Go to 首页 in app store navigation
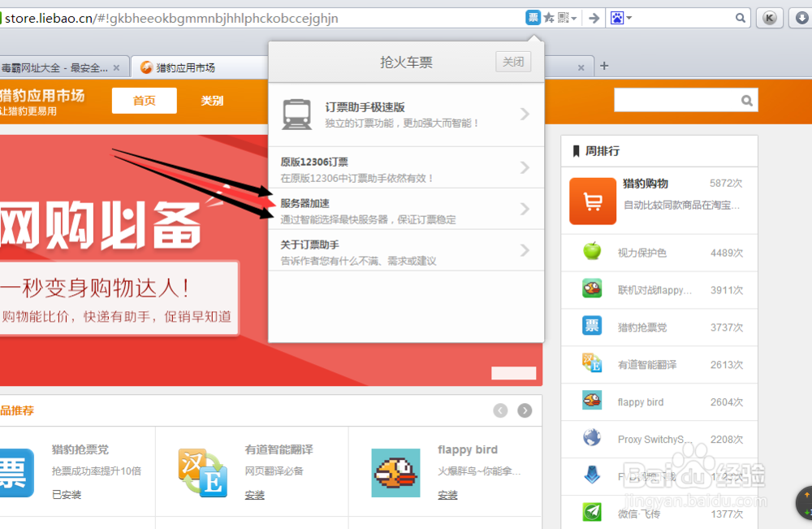 [x=145, y=101]
